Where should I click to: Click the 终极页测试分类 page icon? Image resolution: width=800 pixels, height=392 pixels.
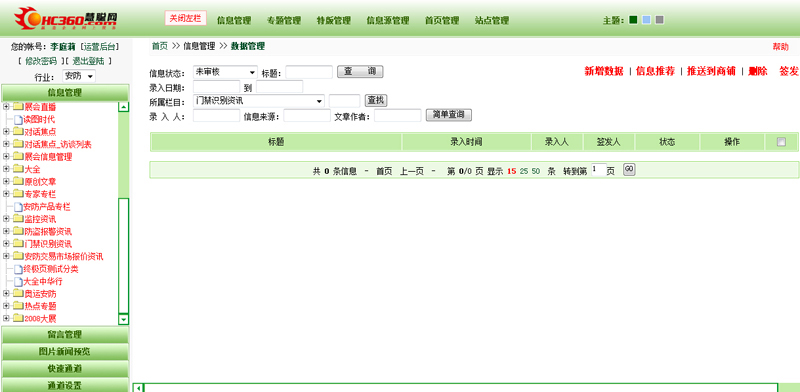(18, 269)
